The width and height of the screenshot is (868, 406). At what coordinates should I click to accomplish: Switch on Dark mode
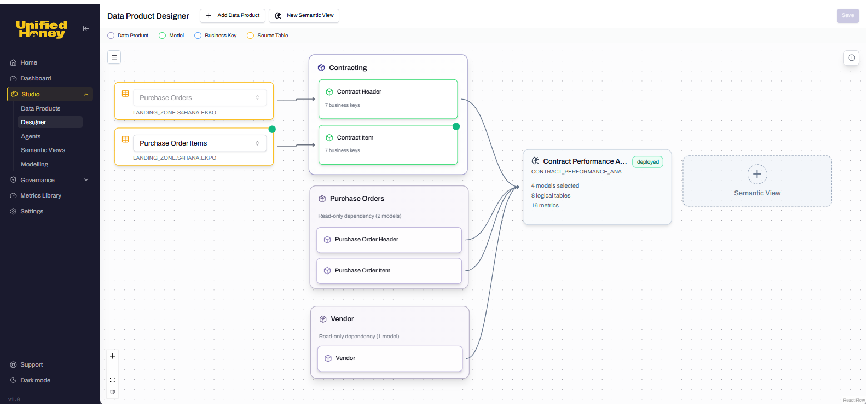pyautogui.click(x=35, y=380)
